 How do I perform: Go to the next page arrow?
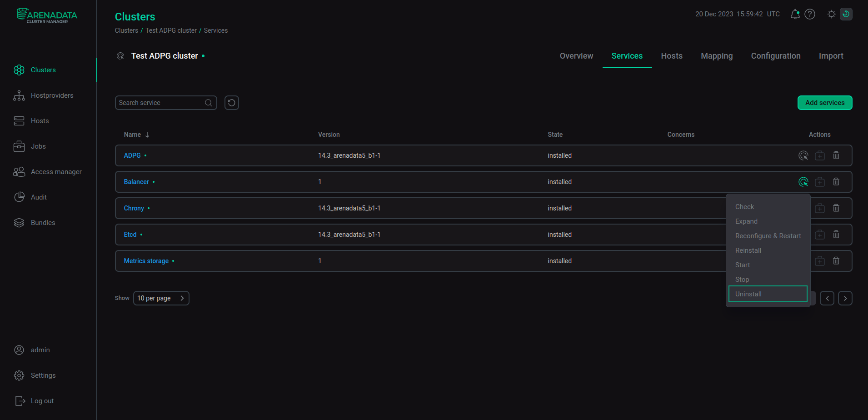(x=845, y=298)
